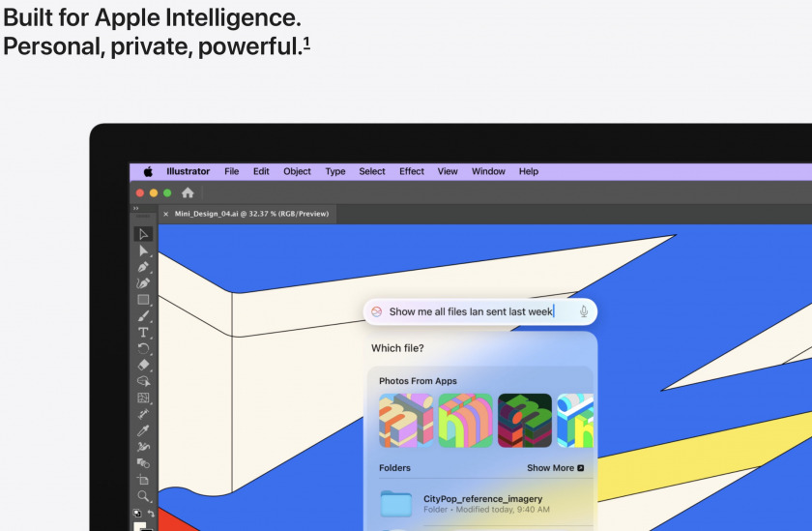Select the Puppet Warp tool
This screenshot has height=531, width=812.
point(143,447)
